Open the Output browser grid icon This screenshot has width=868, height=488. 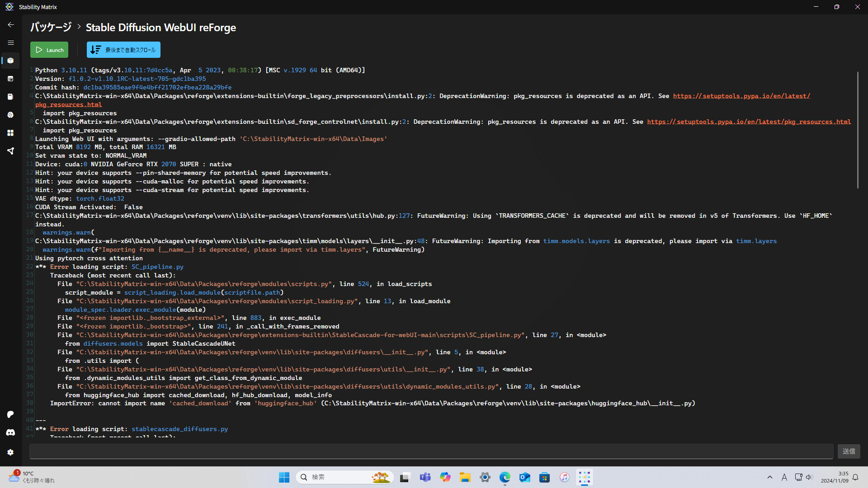pos(11,133)
